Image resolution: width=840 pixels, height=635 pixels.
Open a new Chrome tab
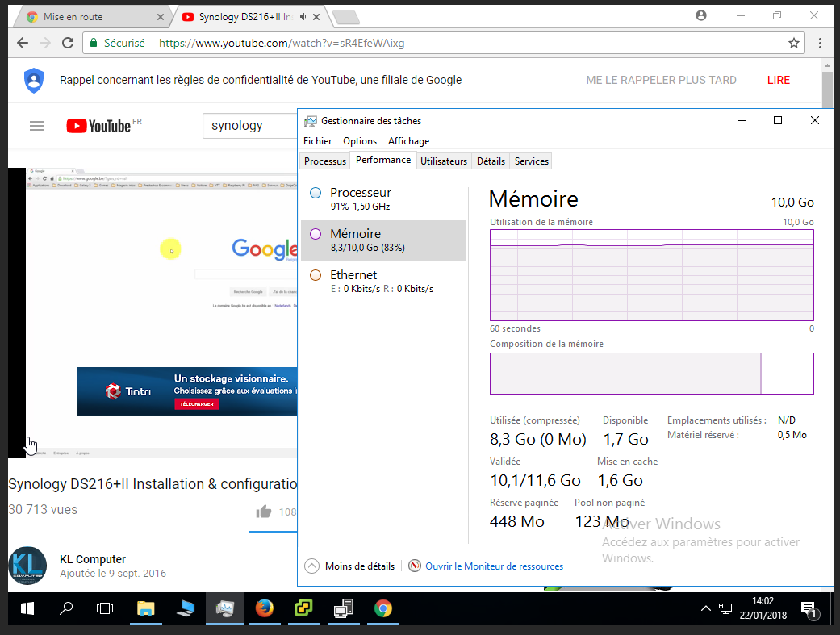[x=345, y=18]
